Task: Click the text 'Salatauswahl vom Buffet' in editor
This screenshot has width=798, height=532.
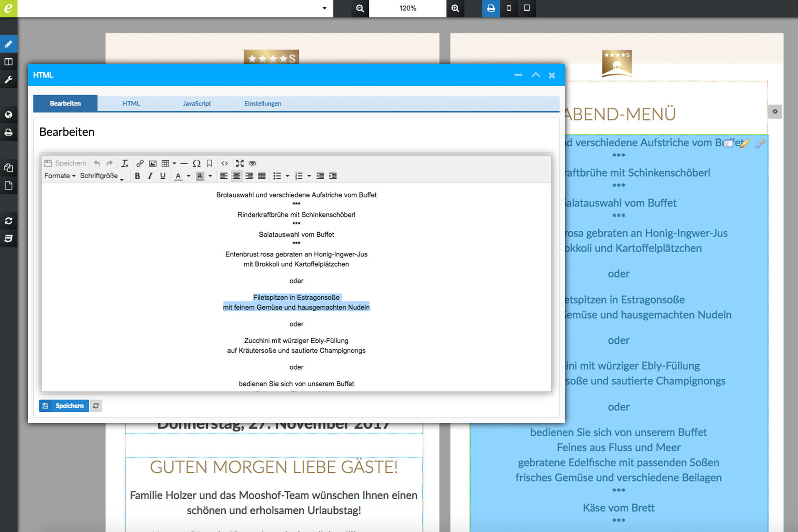Action: click(x=296, y=234)
